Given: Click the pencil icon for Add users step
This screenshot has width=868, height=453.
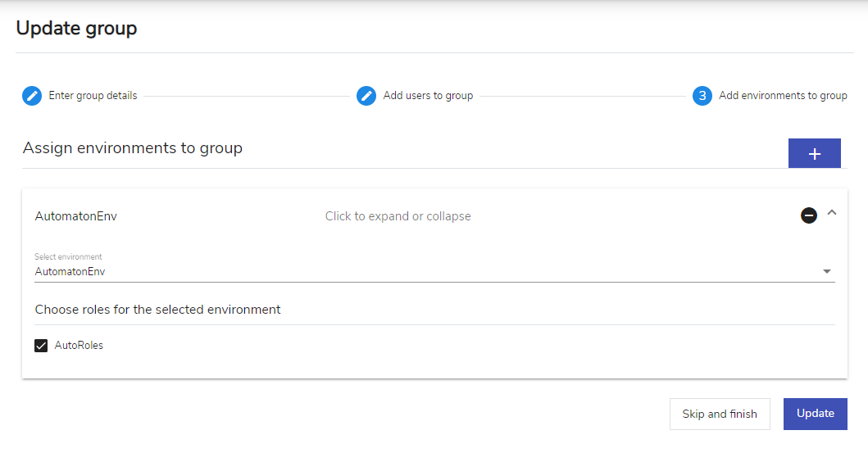Looking at the screenshot, I should coord(366,96).
